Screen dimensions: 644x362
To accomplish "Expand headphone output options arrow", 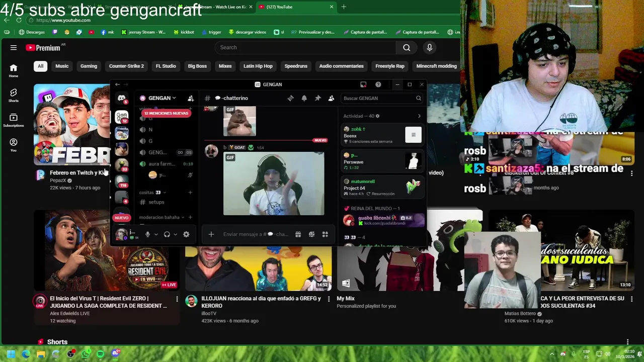I will pyautogui.click(x=175, y=234).
